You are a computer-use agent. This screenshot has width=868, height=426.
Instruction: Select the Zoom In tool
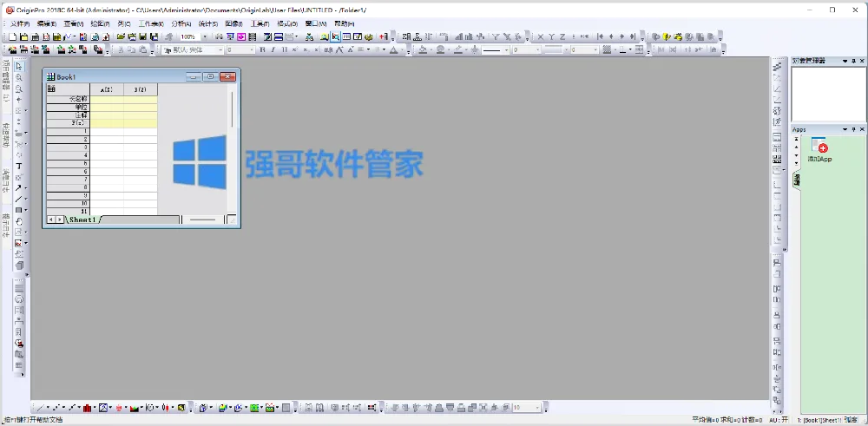click(x=19, y=77)
